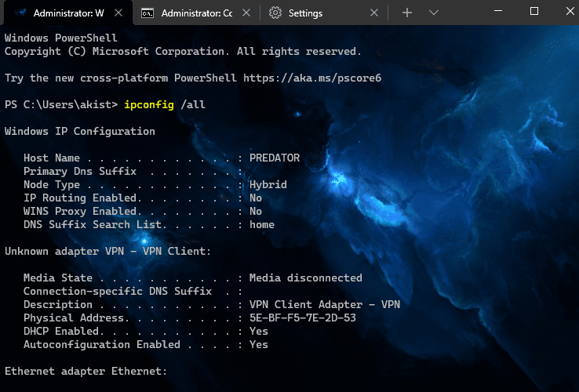Image resolution: width=579 pixels, height=392 pixels.
Task: Click the 'PS C:\Users\akist>' prompt
Action: (61, 105)
